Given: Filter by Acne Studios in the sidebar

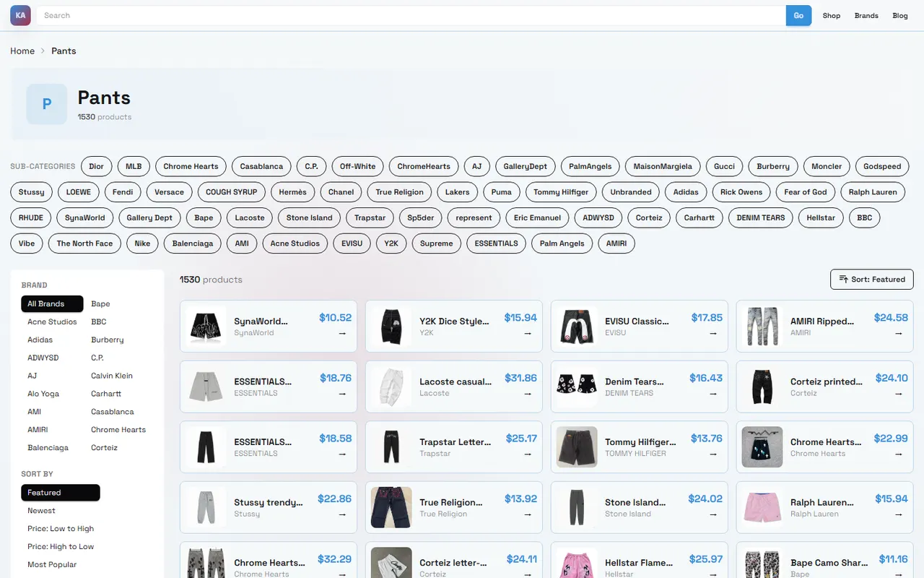Looking at the screenshot, I should click(52, 322).
